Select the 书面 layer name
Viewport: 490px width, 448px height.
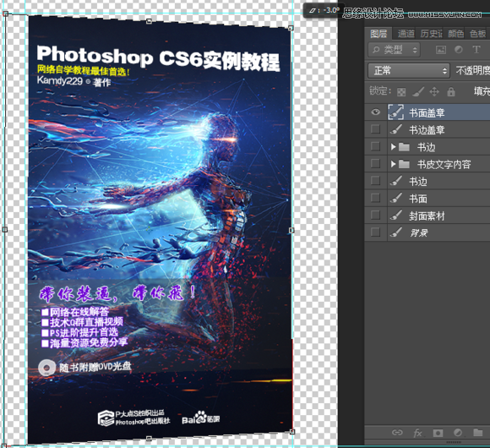pos(418,199)
